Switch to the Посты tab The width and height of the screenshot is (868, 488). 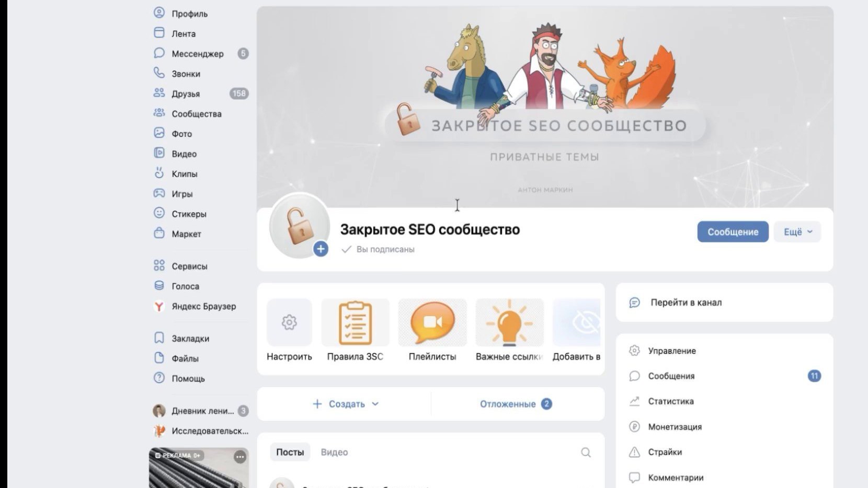point(290,452)
